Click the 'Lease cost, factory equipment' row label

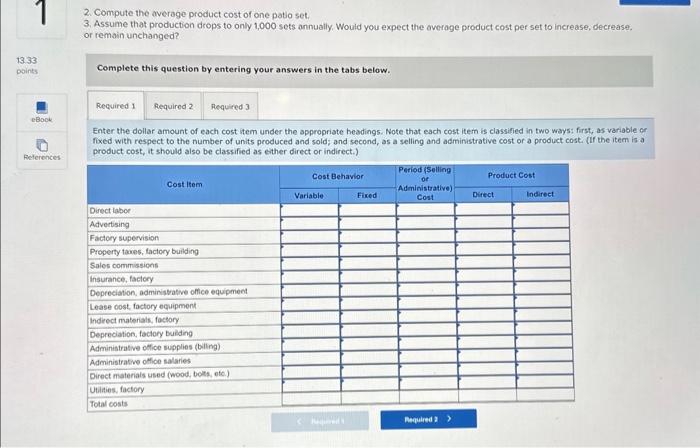(x=143, y=306)
